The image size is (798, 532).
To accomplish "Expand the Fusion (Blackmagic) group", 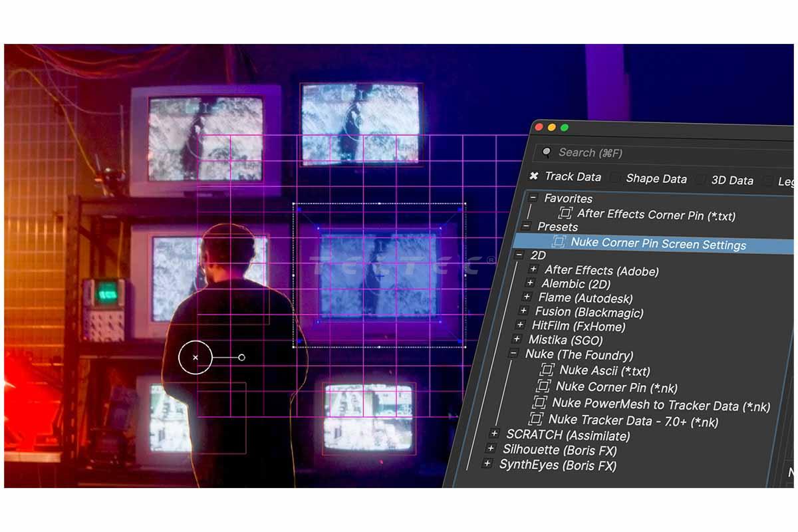I will [x=523, y=311].
